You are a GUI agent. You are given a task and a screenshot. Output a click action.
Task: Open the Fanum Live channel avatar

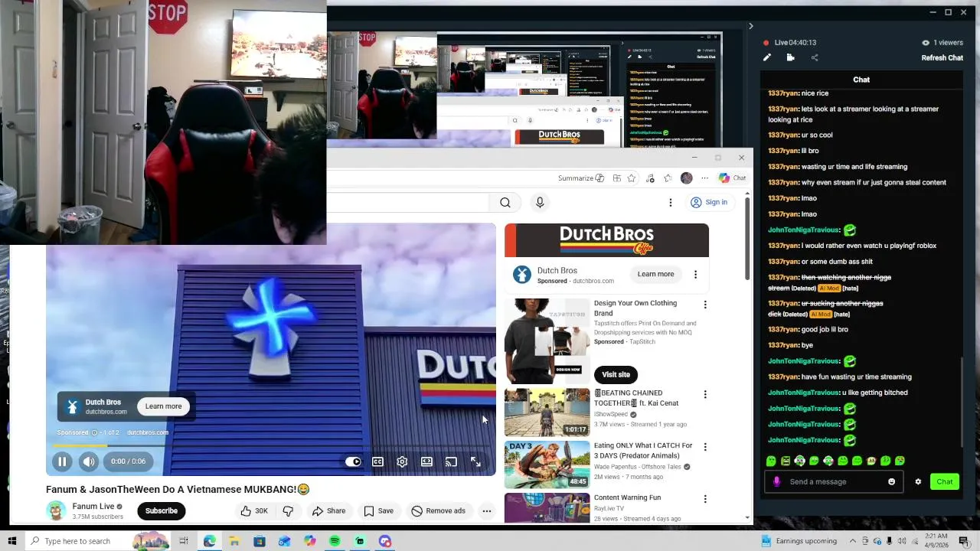(56, 510)
